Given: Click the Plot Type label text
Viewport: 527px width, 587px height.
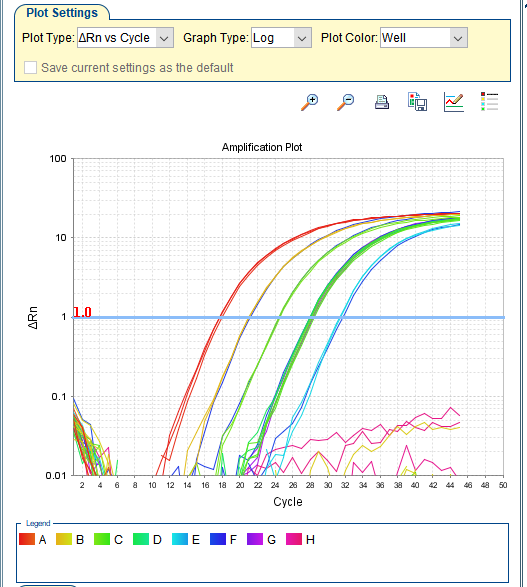Looking at the screenshot, I should click(x=48, y=38).
